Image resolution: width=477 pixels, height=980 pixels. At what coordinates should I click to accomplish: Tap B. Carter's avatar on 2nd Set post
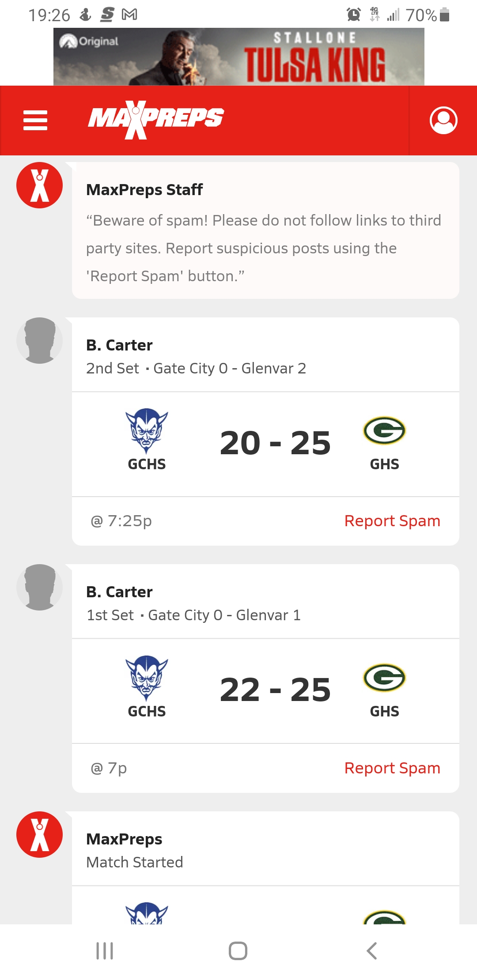tap(39, 340)
